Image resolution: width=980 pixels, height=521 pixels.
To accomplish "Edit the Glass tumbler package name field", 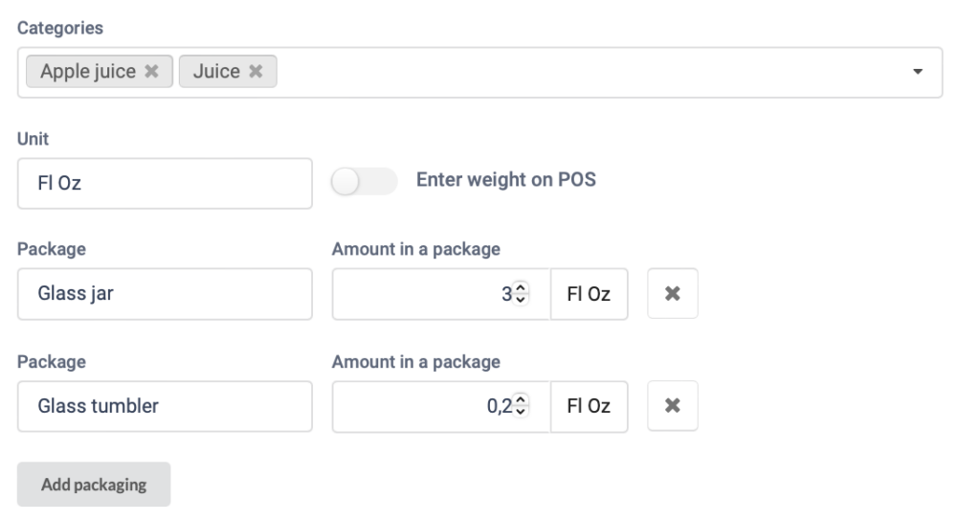I will [x=165, y=406].
